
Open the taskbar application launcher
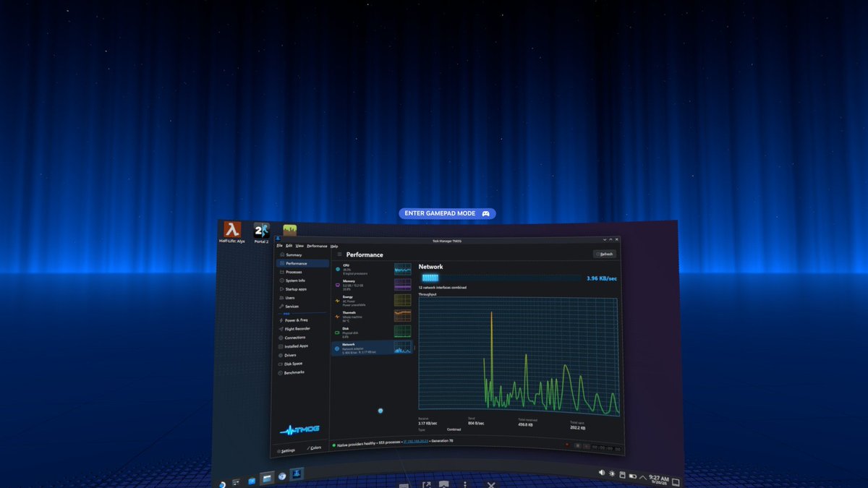222,484
